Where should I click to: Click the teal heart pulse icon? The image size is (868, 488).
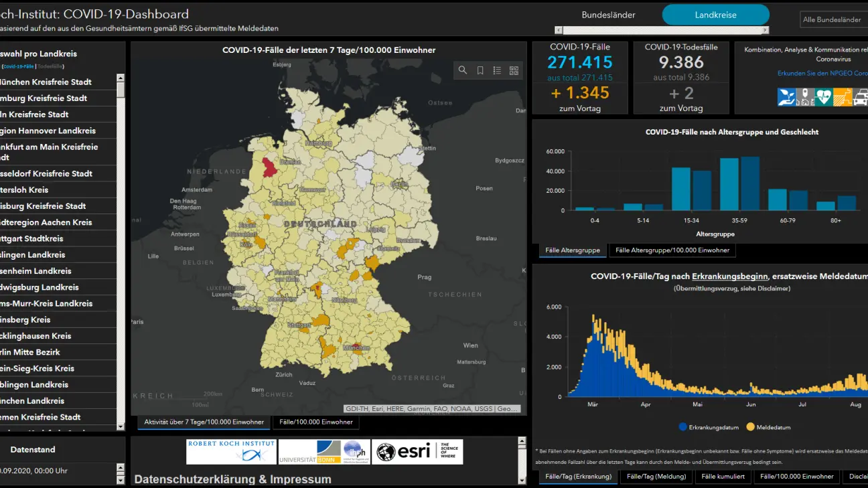[823, 97]
